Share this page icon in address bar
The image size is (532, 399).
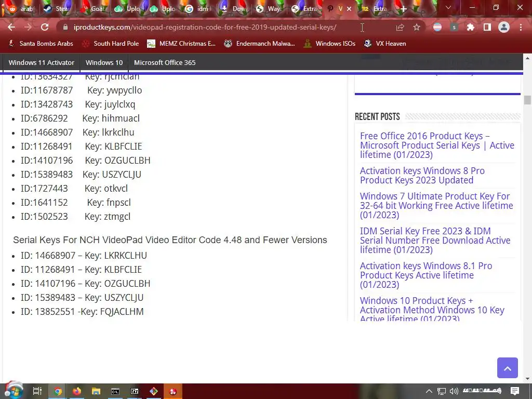(400, 28)
